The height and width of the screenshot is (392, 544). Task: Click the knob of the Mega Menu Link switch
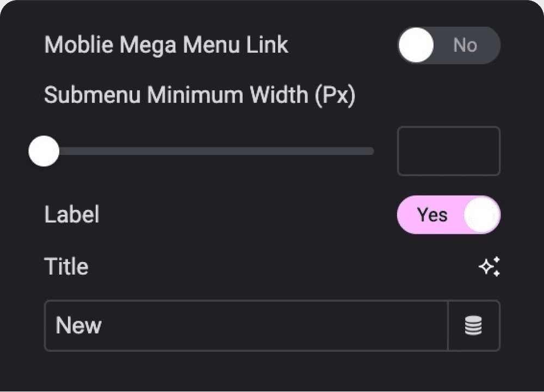(416, 45)
